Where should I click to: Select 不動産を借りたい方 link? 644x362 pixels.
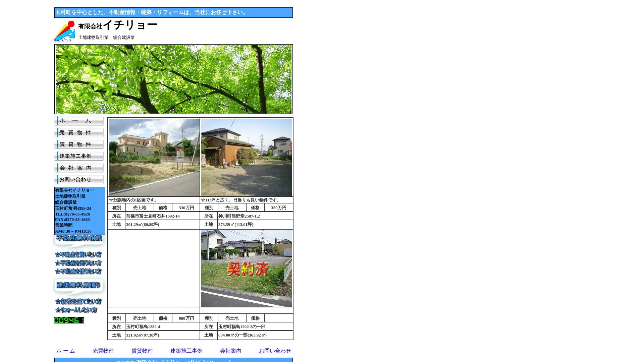(78, 271)
